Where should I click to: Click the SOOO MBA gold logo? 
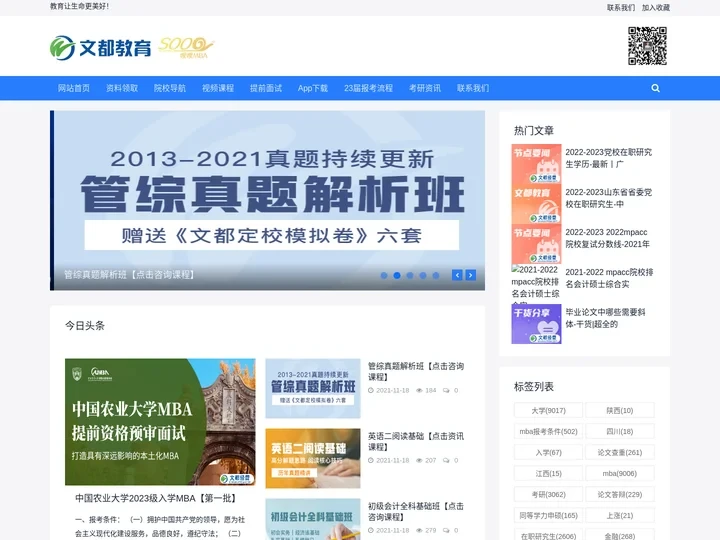click(x=186, y=48)
